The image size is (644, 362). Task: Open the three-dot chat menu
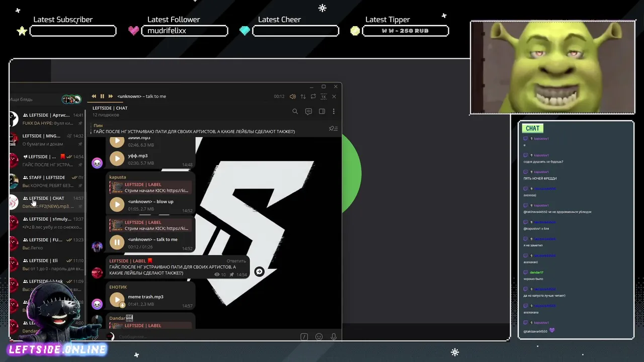coord(334,111)
